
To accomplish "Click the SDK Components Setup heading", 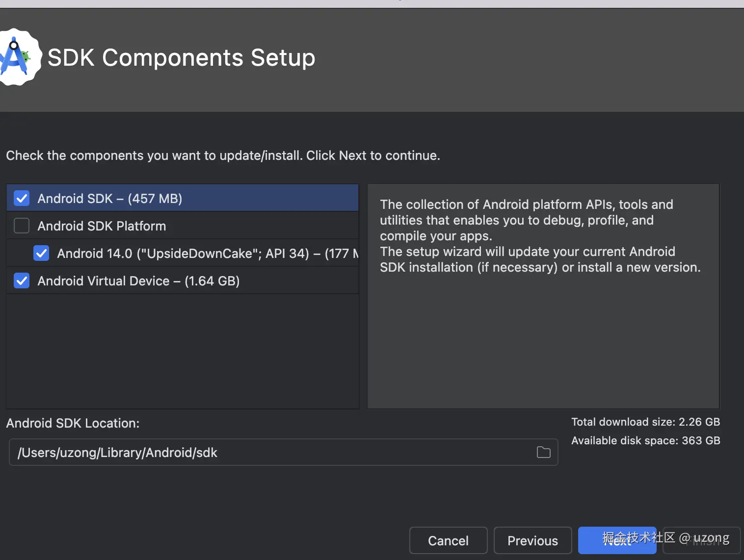I will (x=181, y=58).
